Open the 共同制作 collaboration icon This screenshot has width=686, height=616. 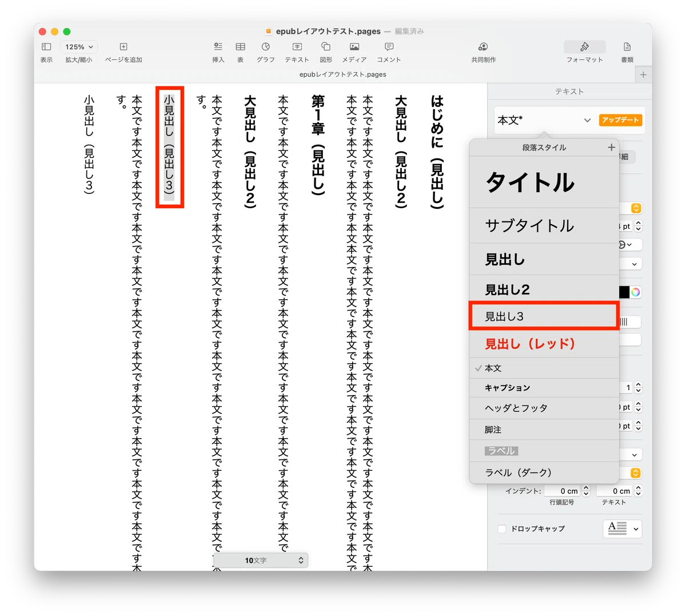483,47
